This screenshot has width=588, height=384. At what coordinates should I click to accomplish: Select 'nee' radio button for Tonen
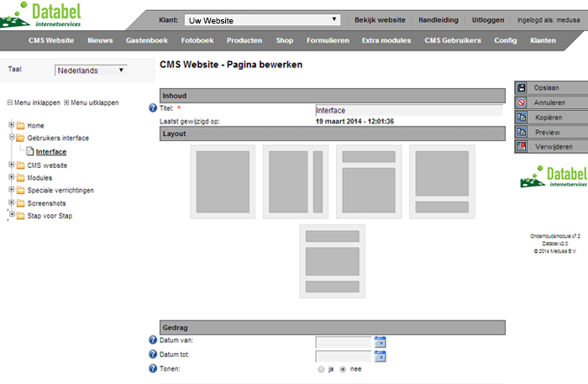click(x=343, y=370)
